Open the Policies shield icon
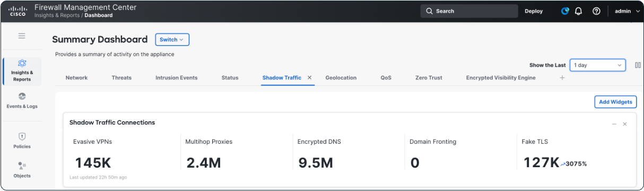 [22, 137]
